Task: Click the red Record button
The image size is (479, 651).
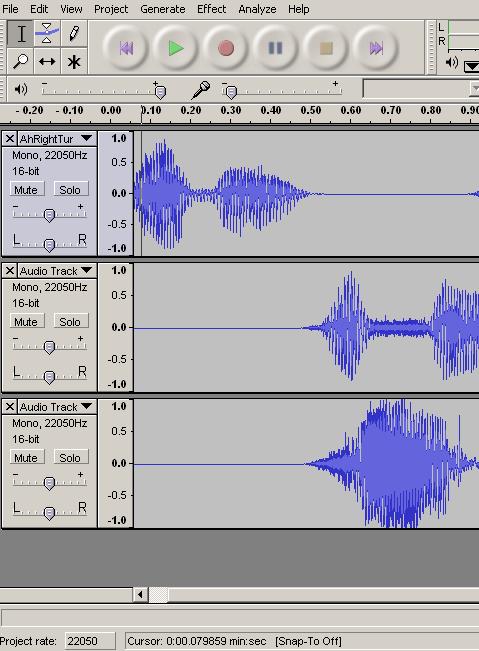Action: click(226, 48)
